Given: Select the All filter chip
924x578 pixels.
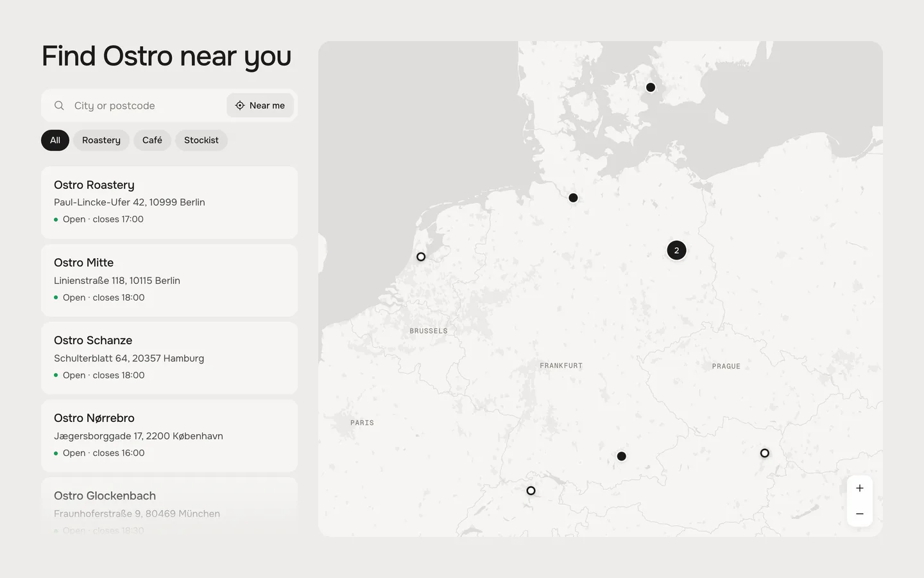Looking at the screenshot, I should (55, 140).
